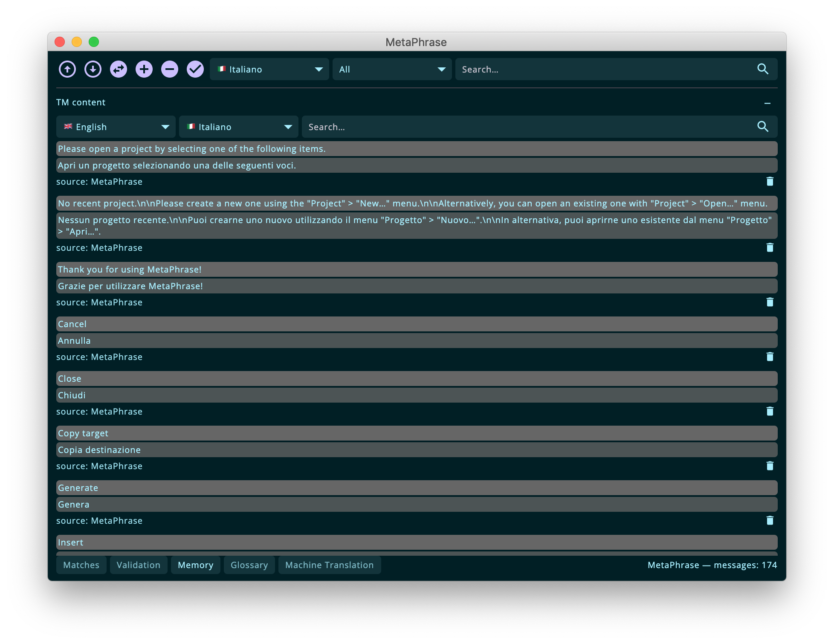Image resolution: width=834 pixels, height=644 pixels.
Task: Delete the 'Generate' memory entry
Action: point(770,521)
